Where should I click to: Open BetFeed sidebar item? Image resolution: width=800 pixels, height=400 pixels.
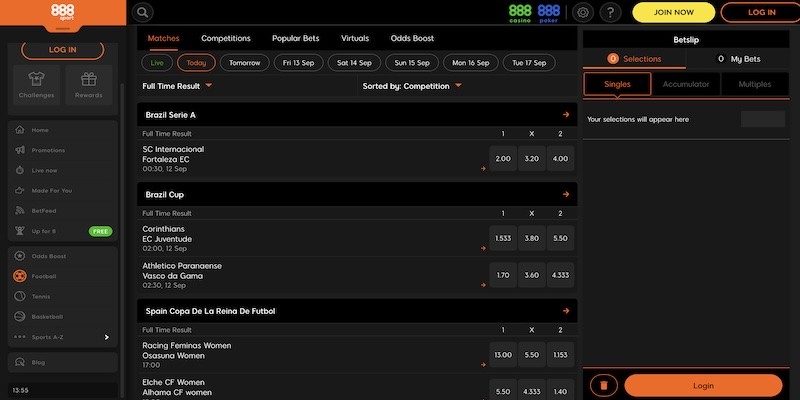click(63, 211)
